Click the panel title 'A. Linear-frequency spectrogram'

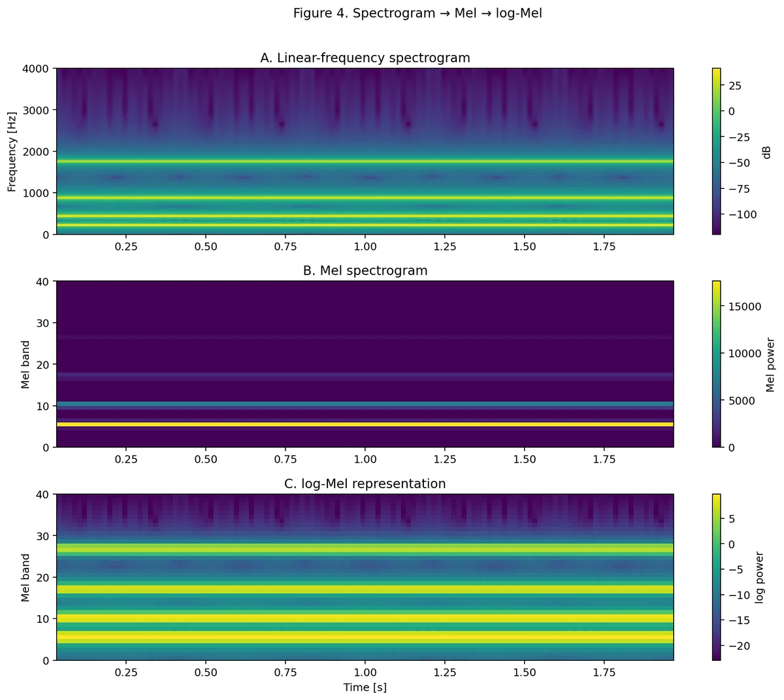[x=365, y=58]
